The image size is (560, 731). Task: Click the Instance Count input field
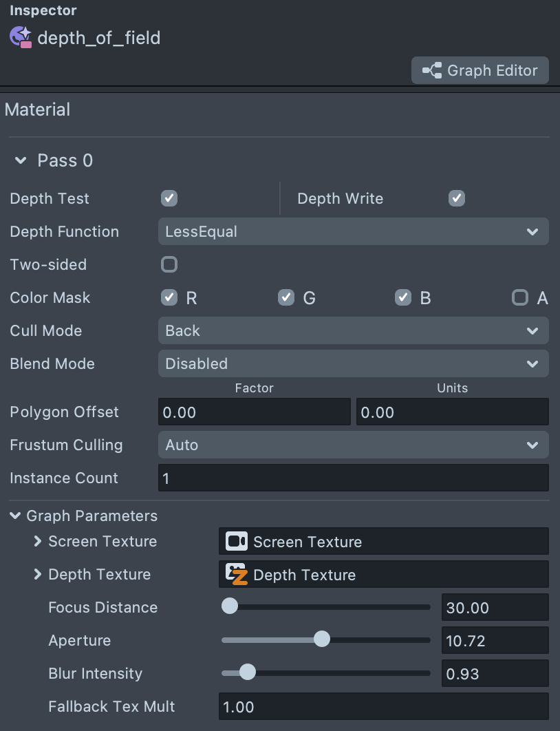tap(353, 478)
